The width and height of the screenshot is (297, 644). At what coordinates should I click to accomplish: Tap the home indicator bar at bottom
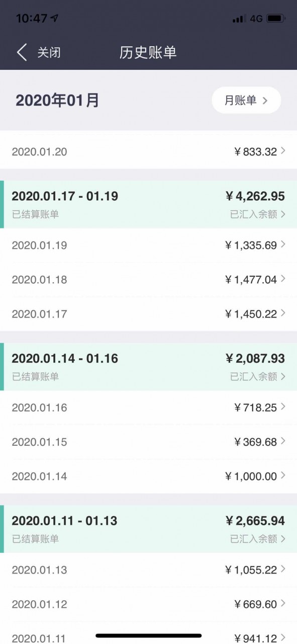point(149,636)
